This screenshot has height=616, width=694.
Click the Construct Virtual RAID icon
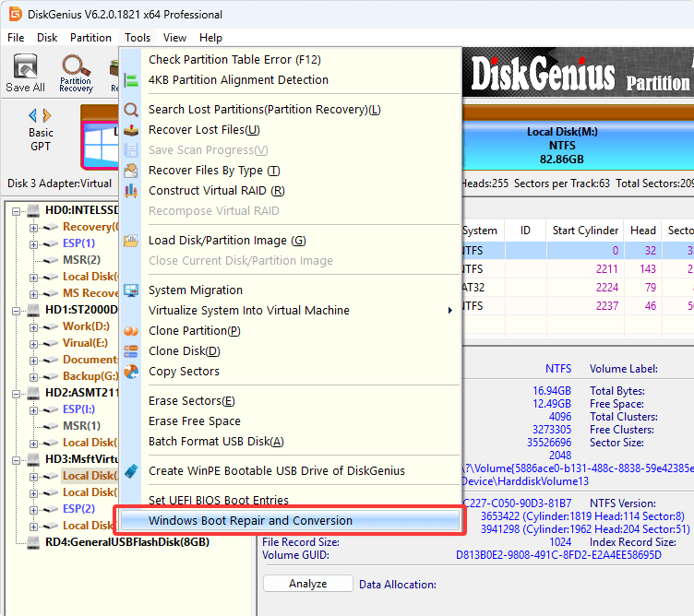[131, 191]
